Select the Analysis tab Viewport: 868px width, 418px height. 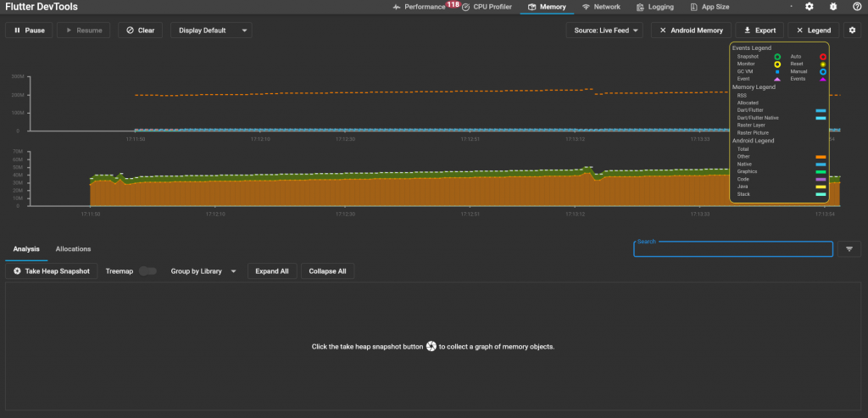pos(26,249)
